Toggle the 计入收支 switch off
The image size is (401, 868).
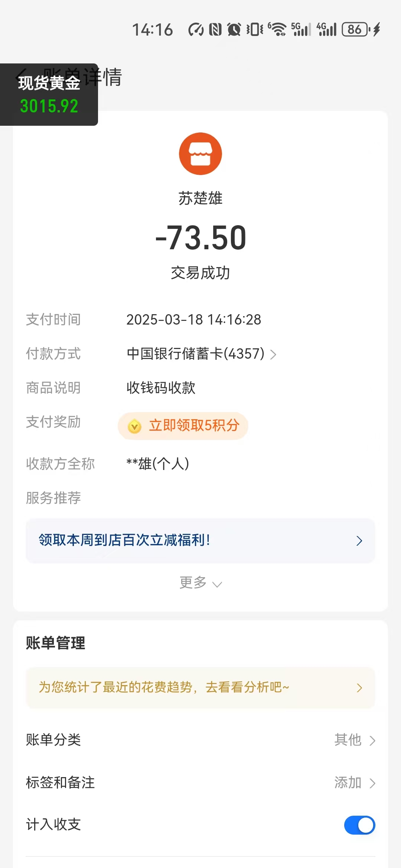[359, 825]
